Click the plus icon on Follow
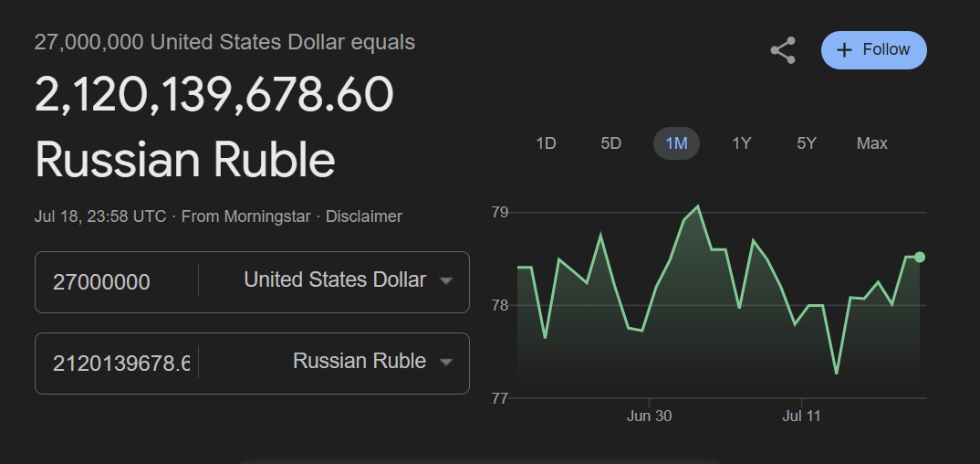This screenshot has height=464, width=980. point(845,50)
